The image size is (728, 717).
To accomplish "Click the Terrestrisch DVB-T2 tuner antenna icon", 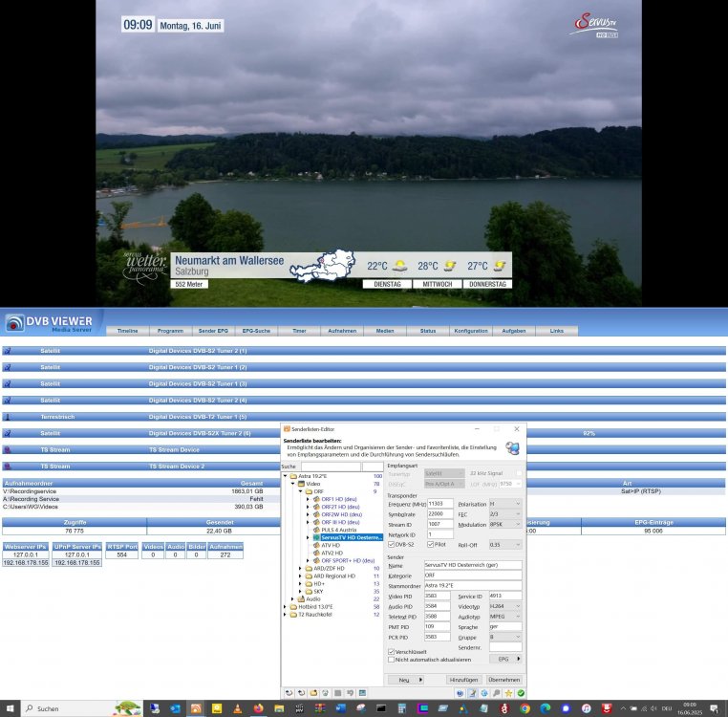I will pos(8,417).
